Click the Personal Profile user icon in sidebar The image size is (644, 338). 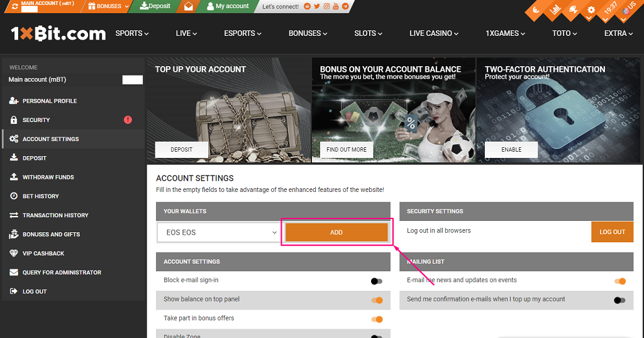point(14,101)
